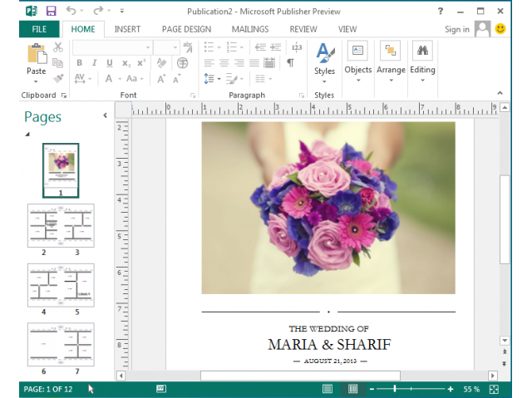The height and width of the screenshot is (398, 532).
Task: Toggle Bold text formatting
Action: tap(80, 63)
